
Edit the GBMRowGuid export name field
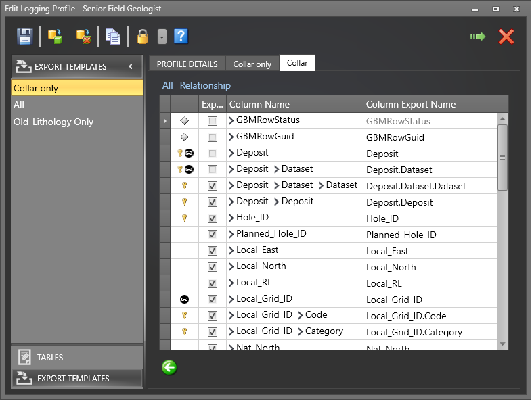[x=430, y=137]
